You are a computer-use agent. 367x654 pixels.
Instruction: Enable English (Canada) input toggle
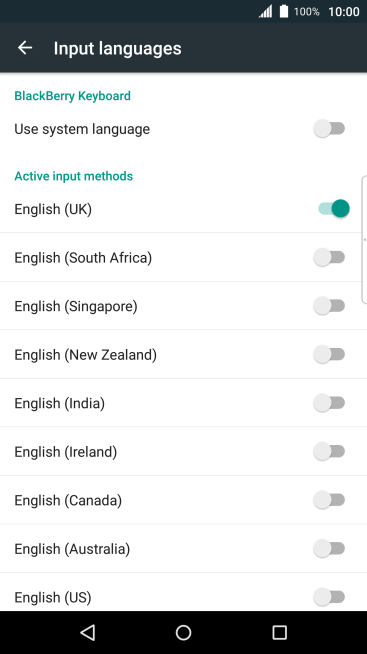329,500
